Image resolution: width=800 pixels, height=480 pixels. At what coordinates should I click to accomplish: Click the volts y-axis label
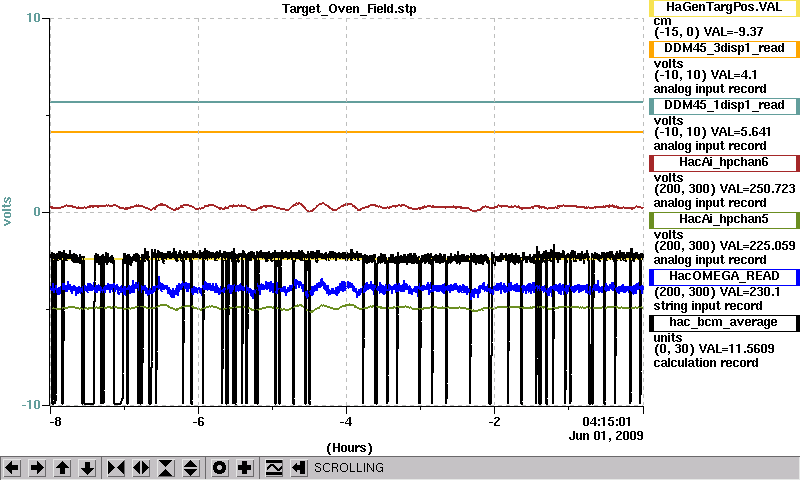pyautogui.click(x=7, y=211)
